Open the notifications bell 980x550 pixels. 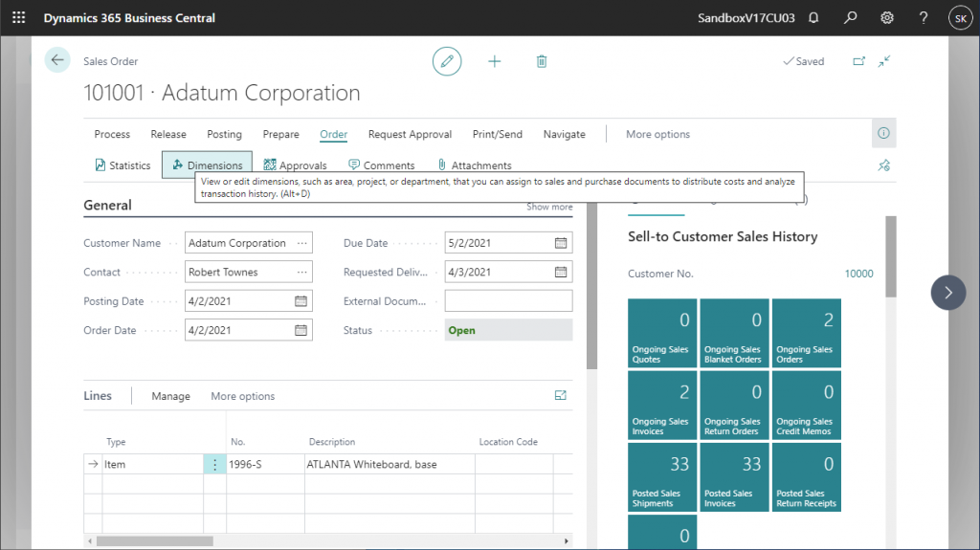tap(813, 17)
